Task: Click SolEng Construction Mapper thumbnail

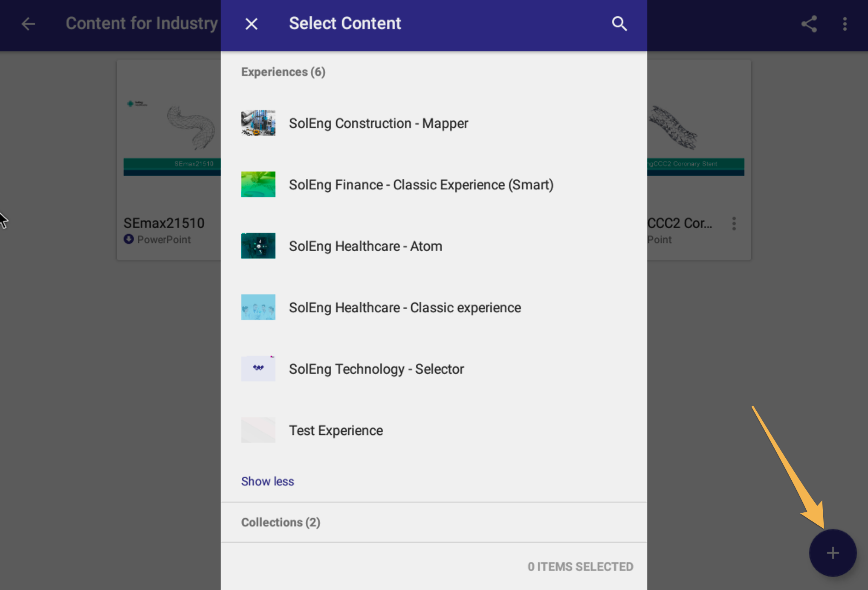Action: point(258,123)
